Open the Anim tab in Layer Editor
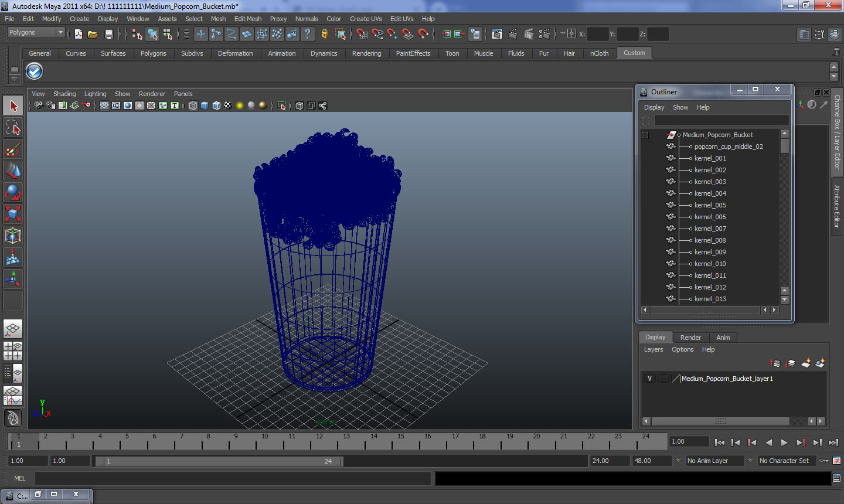 (723, 338)
